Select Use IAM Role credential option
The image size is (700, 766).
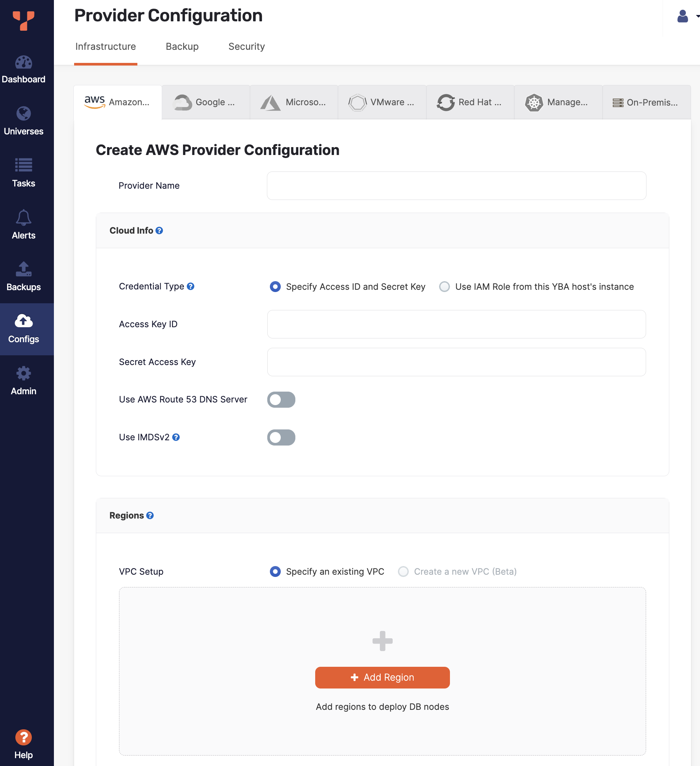[444, 286]
